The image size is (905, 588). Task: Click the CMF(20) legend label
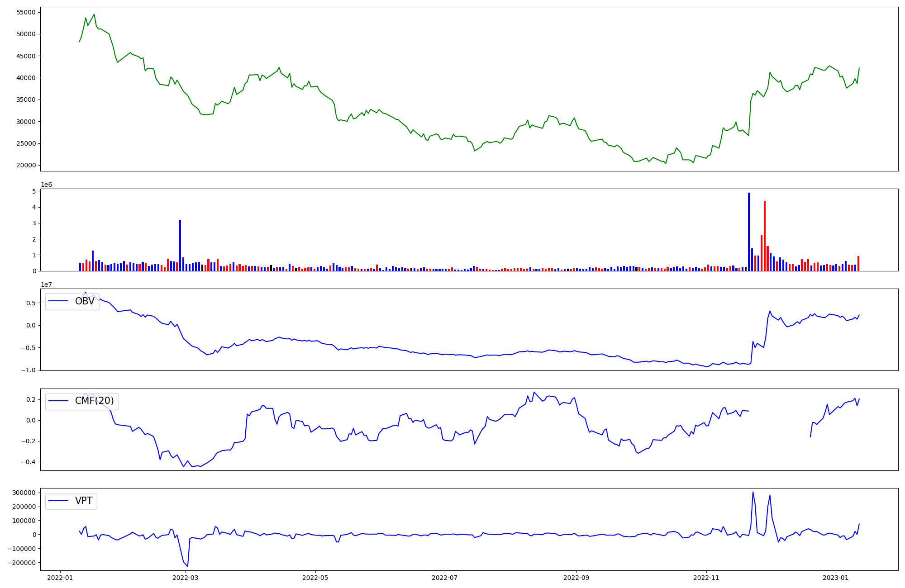pyautogui.click(x=94, y=401)
